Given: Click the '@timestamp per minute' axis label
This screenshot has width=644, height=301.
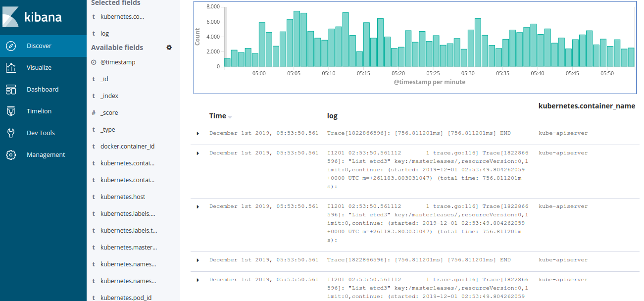Looking at the screenshot, I should [430, 82].
